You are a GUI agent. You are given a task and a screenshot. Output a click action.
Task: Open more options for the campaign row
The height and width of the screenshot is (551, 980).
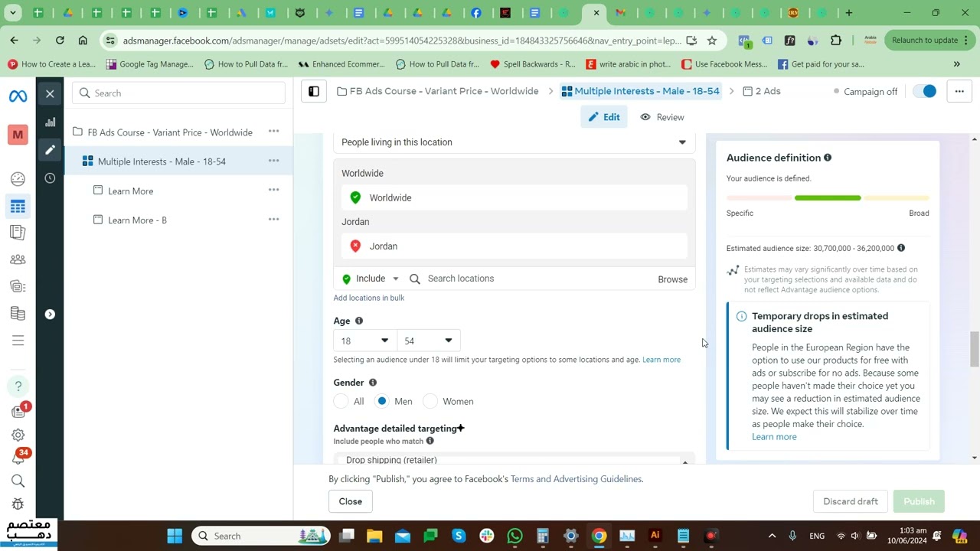point(273,132)
